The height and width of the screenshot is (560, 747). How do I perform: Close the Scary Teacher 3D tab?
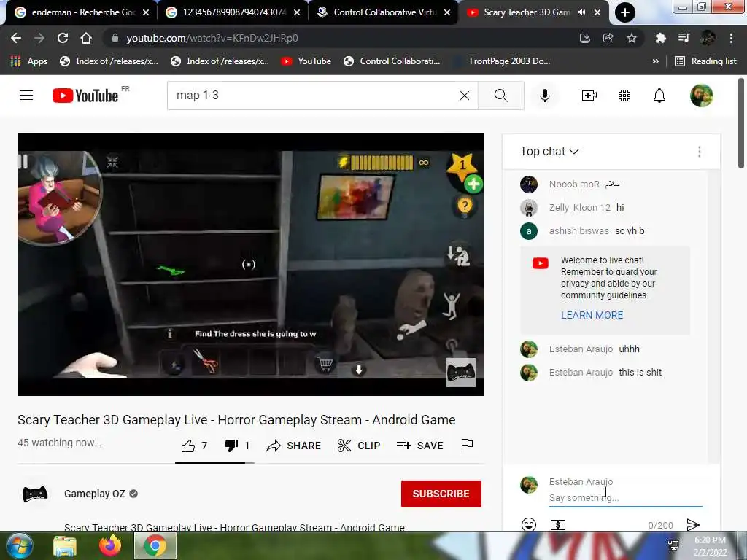pyautogui.click(x=597, y=12)
